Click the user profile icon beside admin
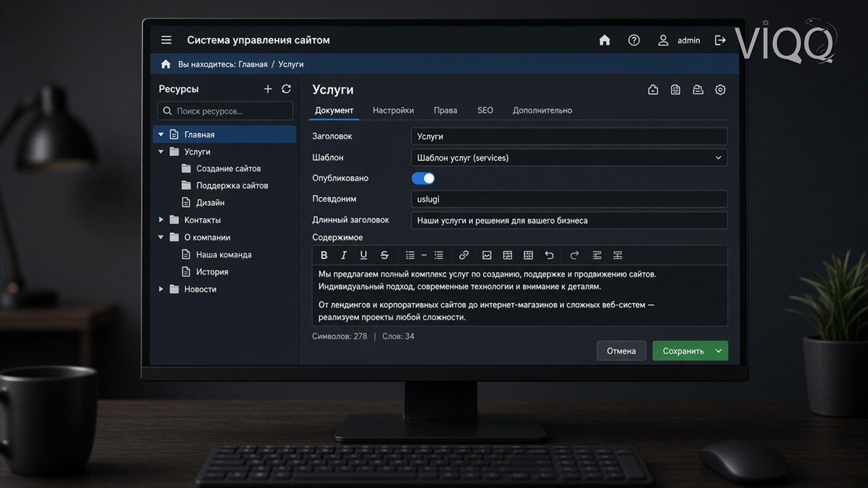The height and width of the screenshot is (488, 868). point(663,40)
